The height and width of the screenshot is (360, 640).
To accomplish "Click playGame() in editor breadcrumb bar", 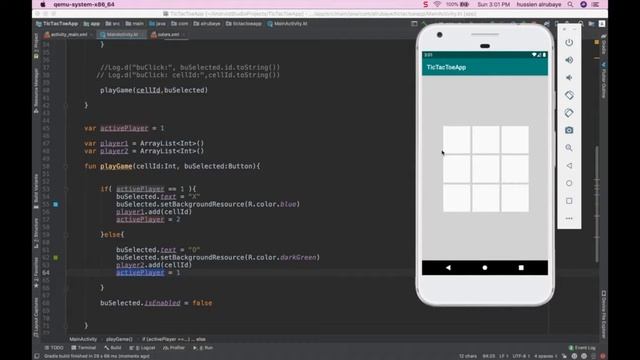I will click(x=119, y=339).
